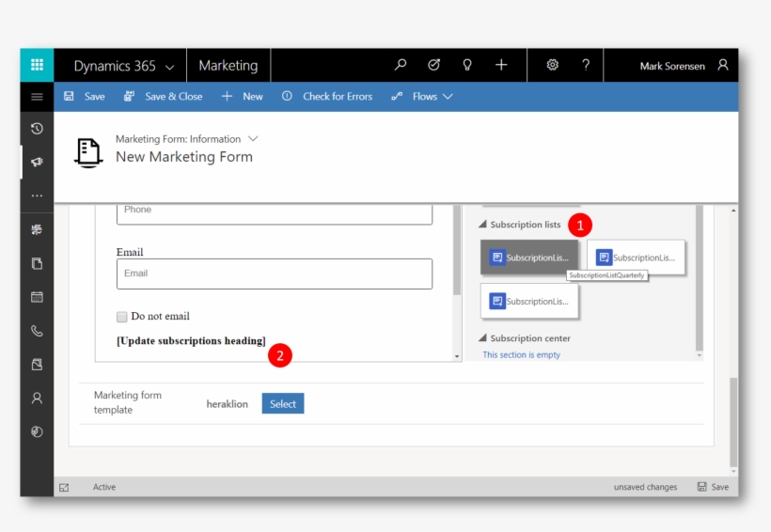Open the sidebar icon just below the phone icon
The height and width of the screenshot is (532, 771).
click(x=37, y=365)
